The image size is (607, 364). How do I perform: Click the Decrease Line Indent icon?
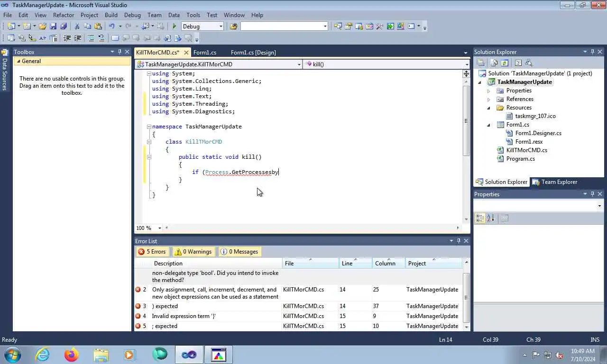point(67,38)
